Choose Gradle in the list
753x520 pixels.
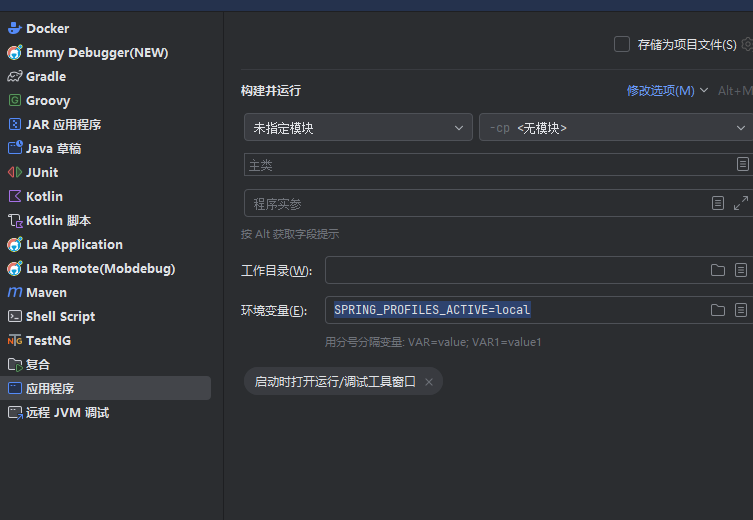(x=106, y=76)
